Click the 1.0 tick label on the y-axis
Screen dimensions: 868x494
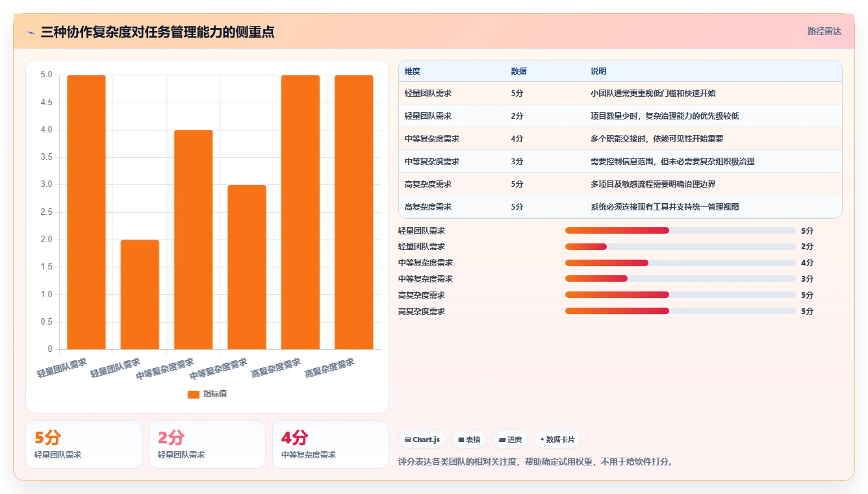click(46, 295)
